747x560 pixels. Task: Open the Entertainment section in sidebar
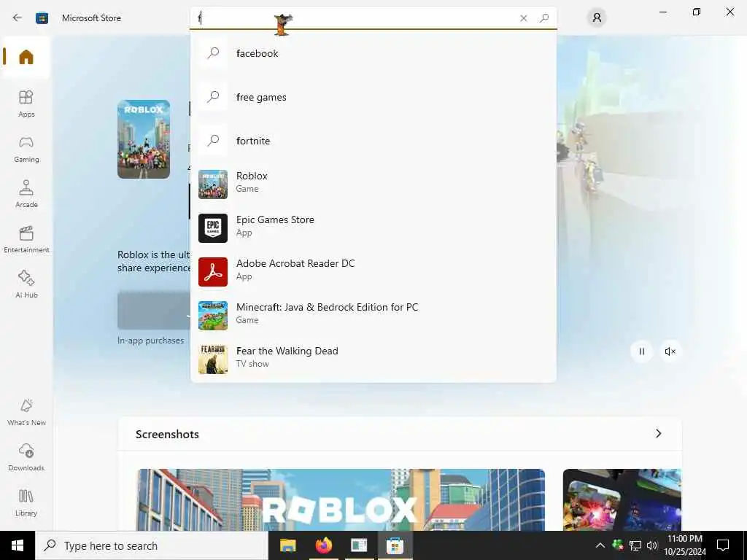26,239
